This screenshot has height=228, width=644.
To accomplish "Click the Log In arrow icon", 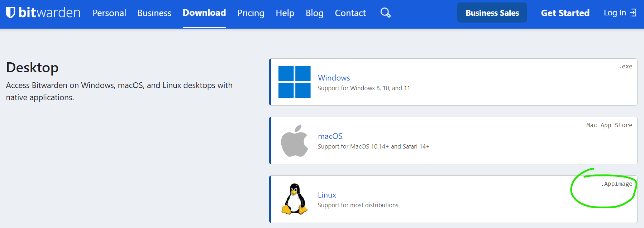I will click(x=633, y=13).
